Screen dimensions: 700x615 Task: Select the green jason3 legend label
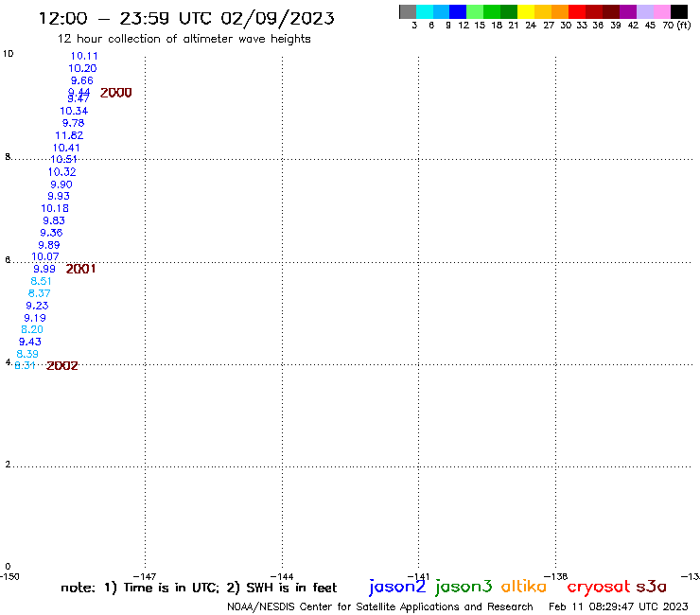pyautogui.click(x=464, y=587)
